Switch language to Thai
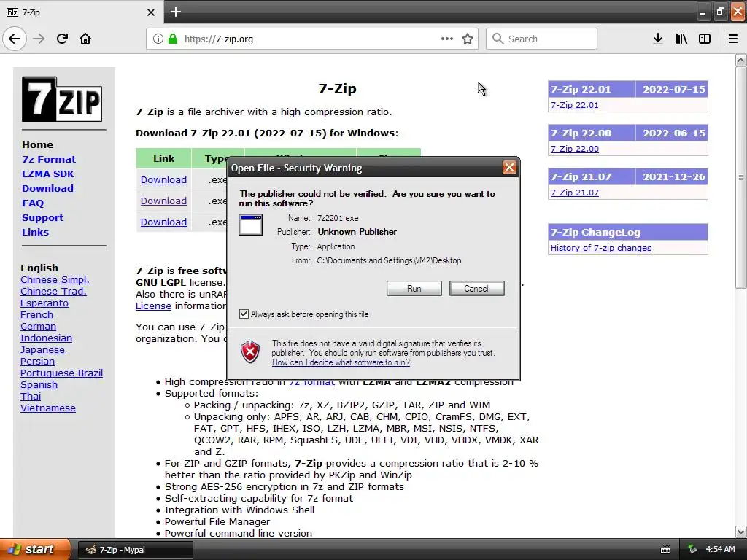 (x=31, y=396)
